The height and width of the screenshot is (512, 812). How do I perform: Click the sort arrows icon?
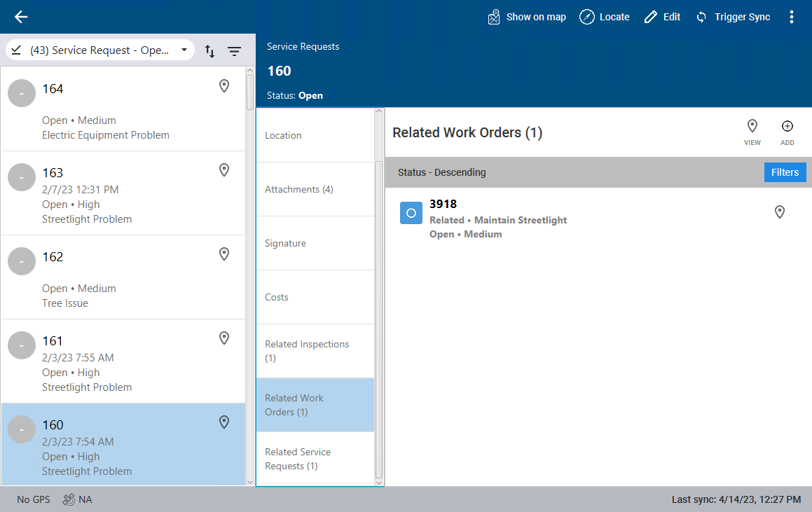coord(209,51)
